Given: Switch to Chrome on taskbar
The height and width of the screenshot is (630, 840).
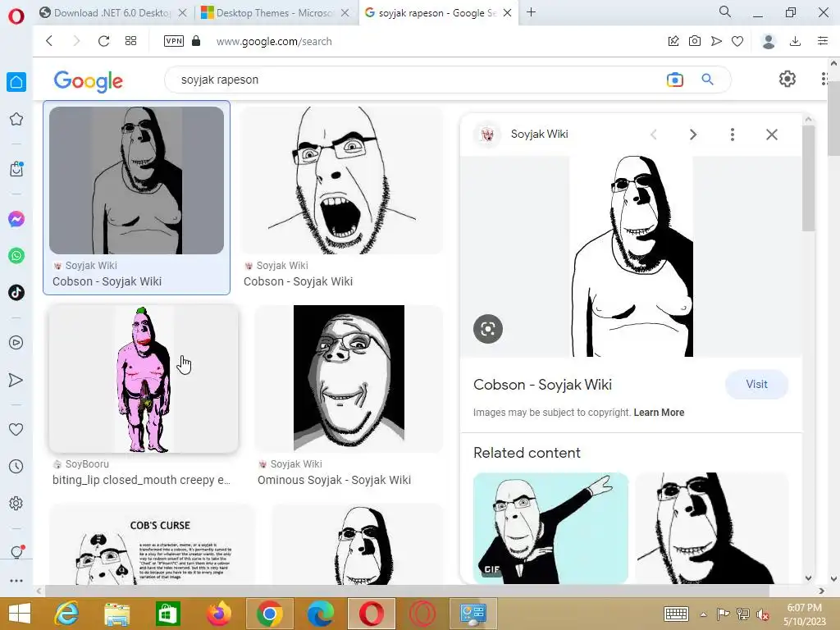Looking at the screenshot, I should [x=269, y=614].
